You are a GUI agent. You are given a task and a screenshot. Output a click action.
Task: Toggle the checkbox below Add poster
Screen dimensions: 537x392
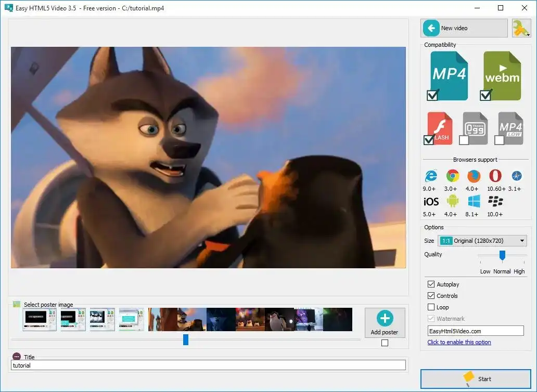click(385, 343)
